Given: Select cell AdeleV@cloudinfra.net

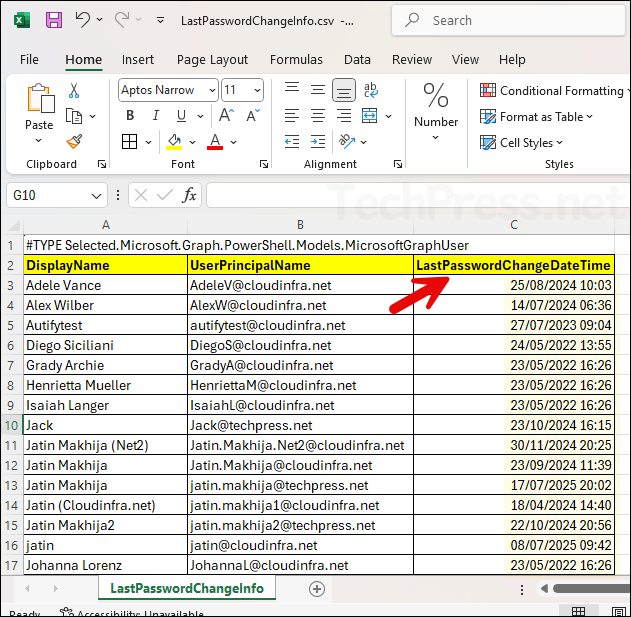Looking at the screenshot, I should coord(300,285).
